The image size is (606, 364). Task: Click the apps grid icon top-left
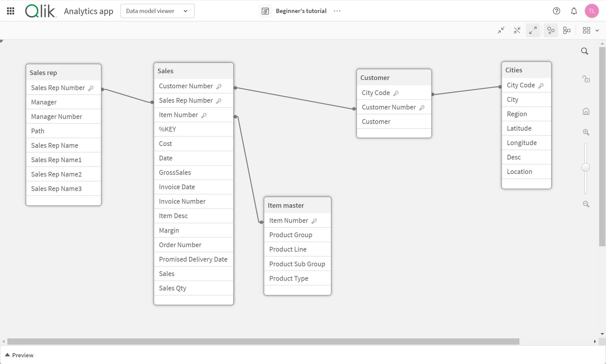(10, 11)
